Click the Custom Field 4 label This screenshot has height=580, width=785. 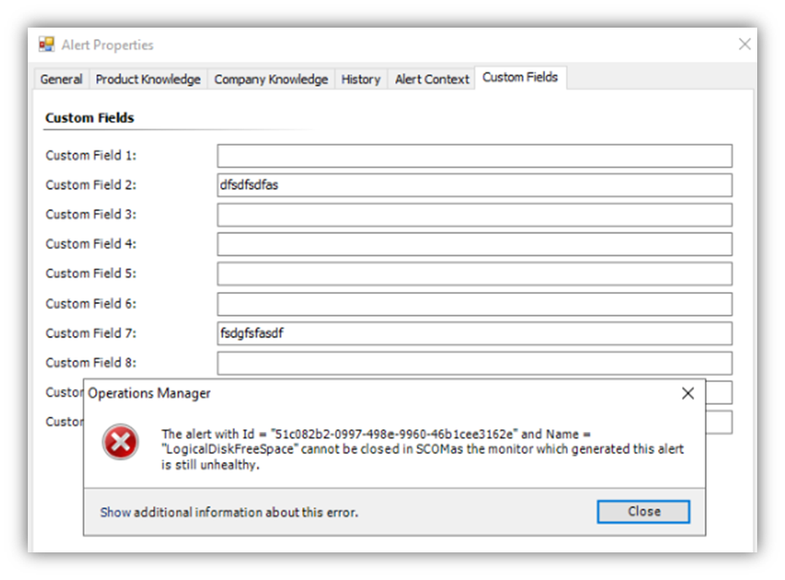click(x=91, y=244)
